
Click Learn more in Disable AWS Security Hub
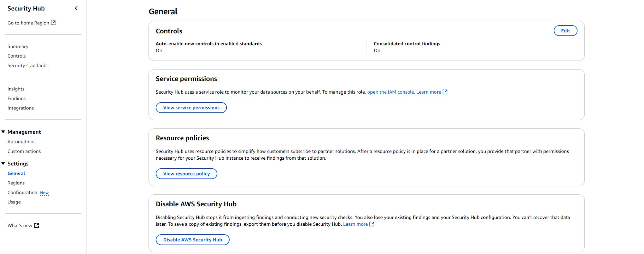point(355,224)
